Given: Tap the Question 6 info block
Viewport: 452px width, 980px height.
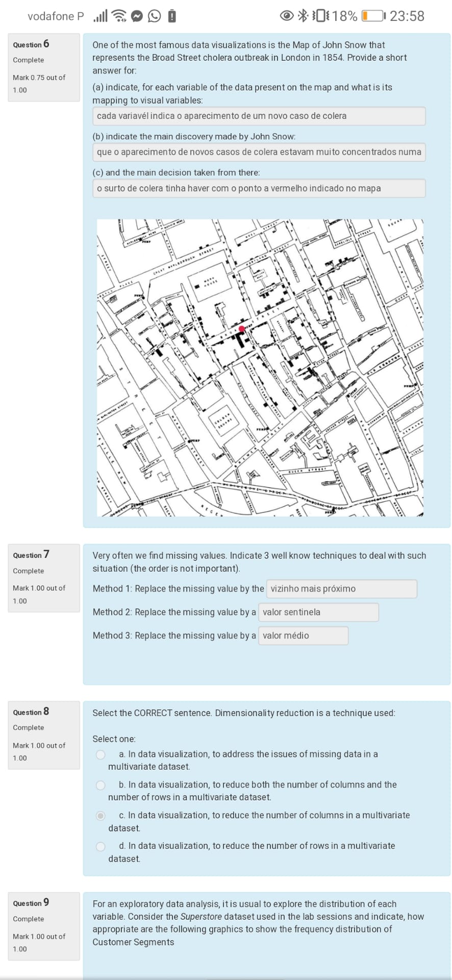Looking at the screenshot, I should click(44, 67).
